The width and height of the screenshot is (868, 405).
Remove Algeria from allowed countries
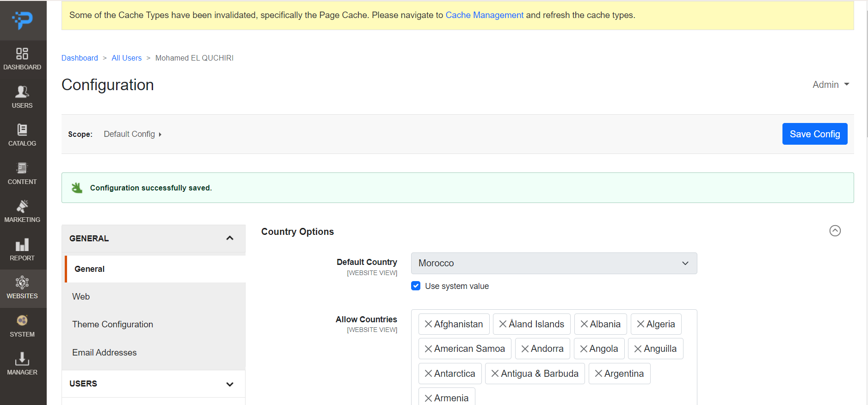[640, 324]
